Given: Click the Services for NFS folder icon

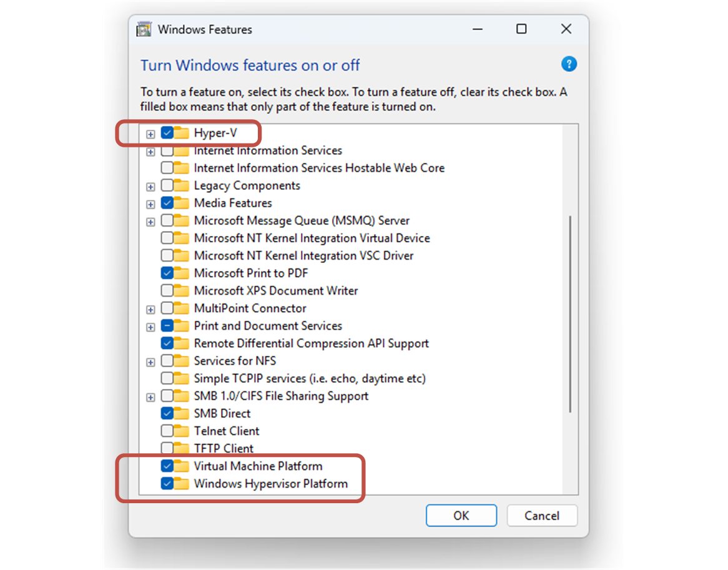Looking at the screenshot, I should click(182, 361).
